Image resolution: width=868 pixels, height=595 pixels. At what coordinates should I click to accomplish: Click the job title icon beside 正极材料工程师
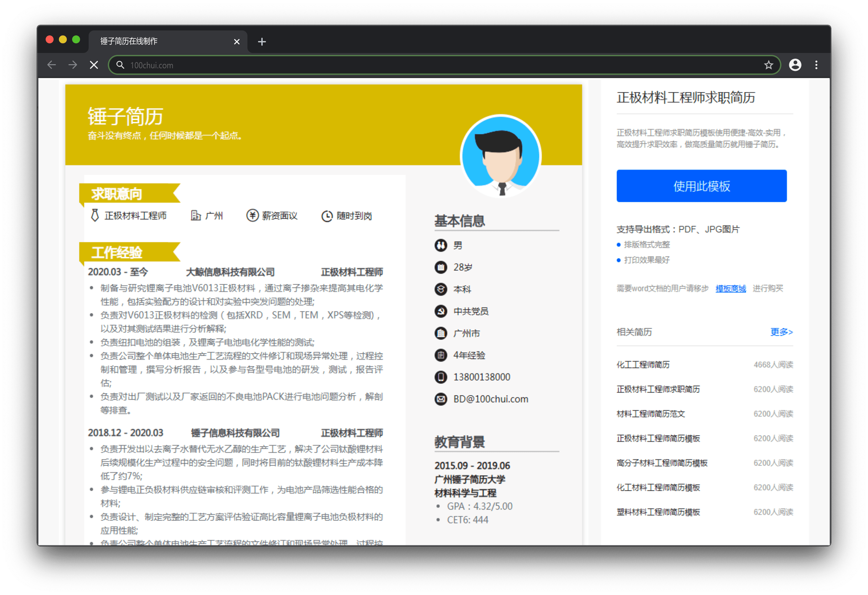tap(95, 215)
